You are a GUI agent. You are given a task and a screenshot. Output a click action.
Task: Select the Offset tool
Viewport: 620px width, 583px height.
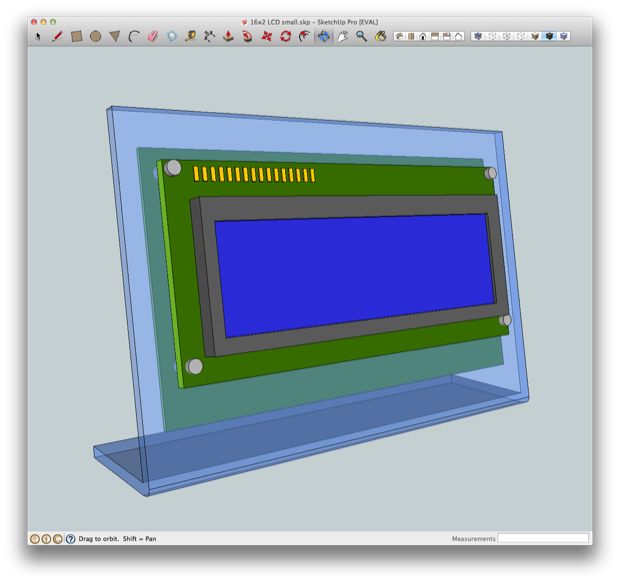tap(304, 36)
